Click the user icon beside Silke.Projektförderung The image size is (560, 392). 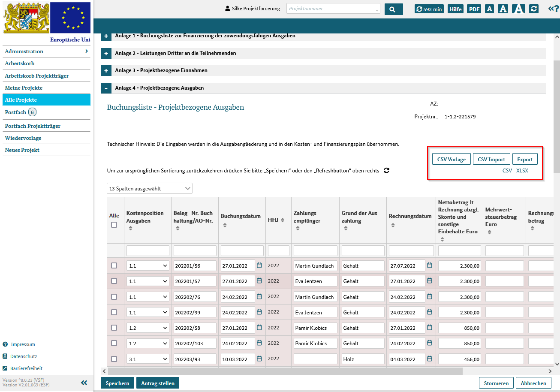click(227, 9)
